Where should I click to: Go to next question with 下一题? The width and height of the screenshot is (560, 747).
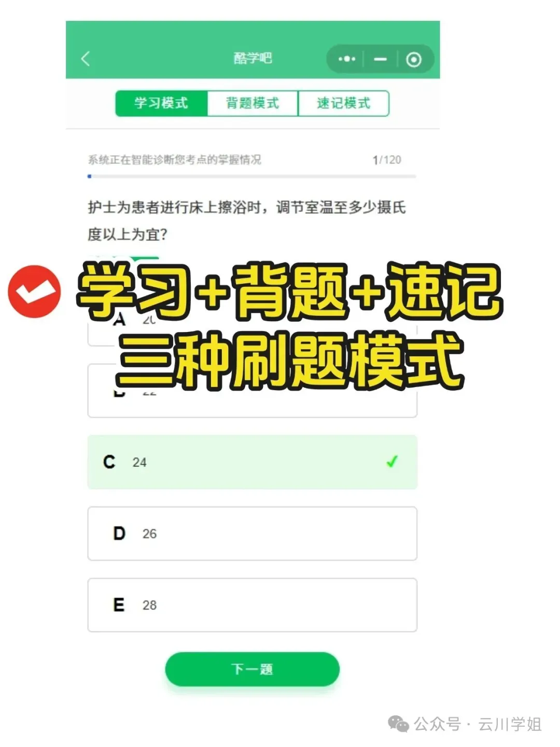click(252, 669)
